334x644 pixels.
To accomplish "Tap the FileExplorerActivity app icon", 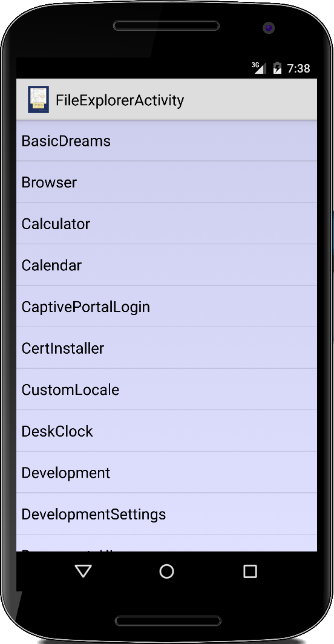I will 39,99.
